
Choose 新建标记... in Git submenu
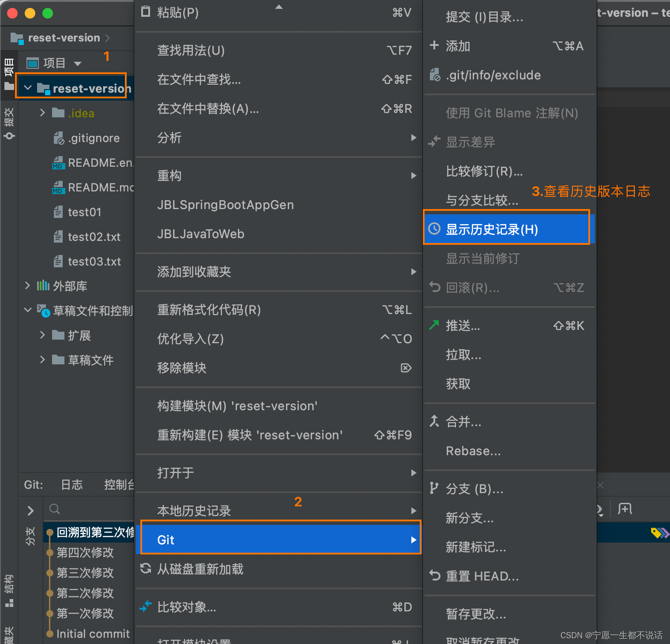(x=510, y=547)
